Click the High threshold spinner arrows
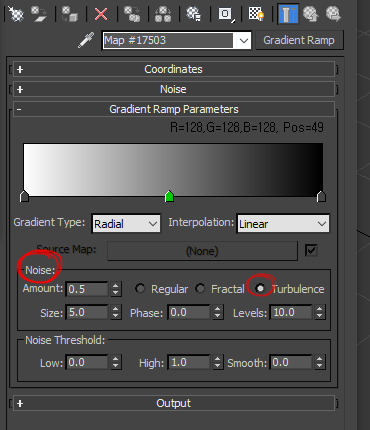The image size is (370, 430). tap(218, 362)
